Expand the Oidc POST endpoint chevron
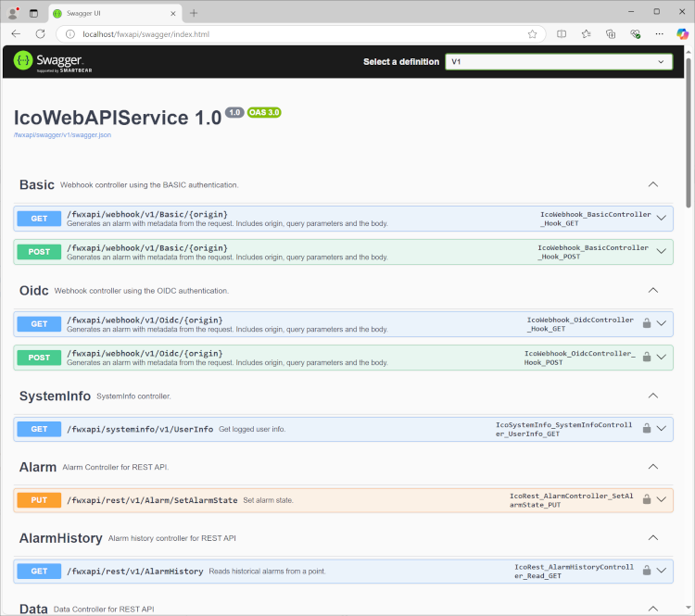This screenshot has width=695, height=616. [x=662, y=357]
